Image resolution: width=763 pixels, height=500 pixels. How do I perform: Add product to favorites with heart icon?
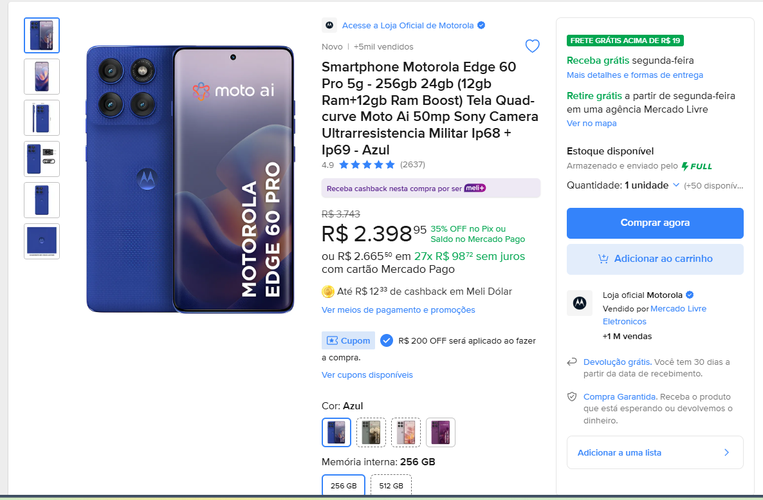pos(532,46)
